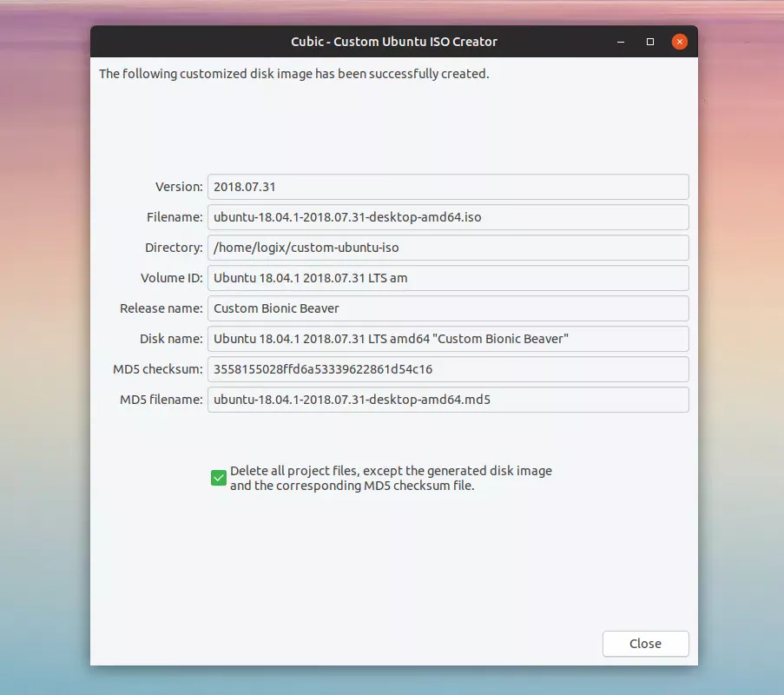Minimize the Cubic window

coord(620,41)
